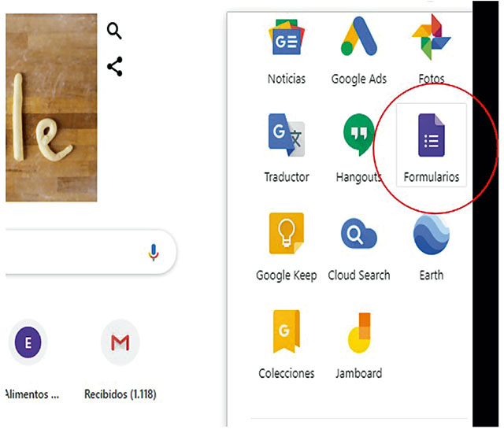Launch Google Ads from apps grid
Screen dimensions: 504x429
click(359, 41)
